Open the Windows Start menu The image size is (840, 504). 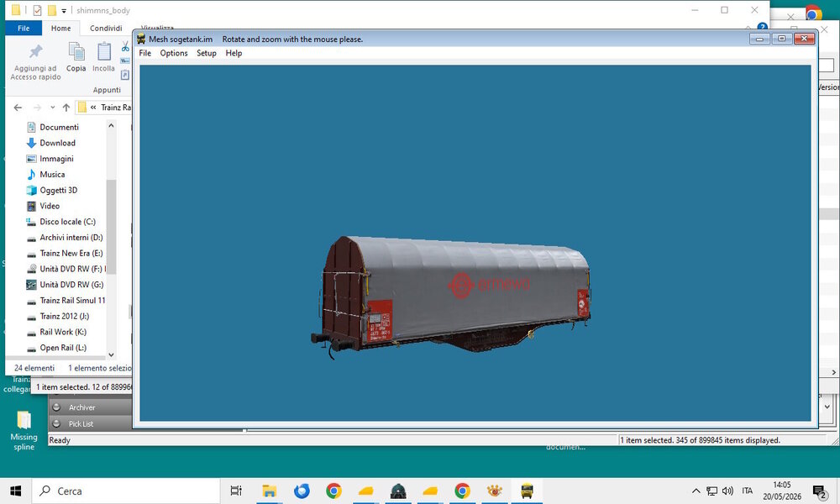[15, 491]
